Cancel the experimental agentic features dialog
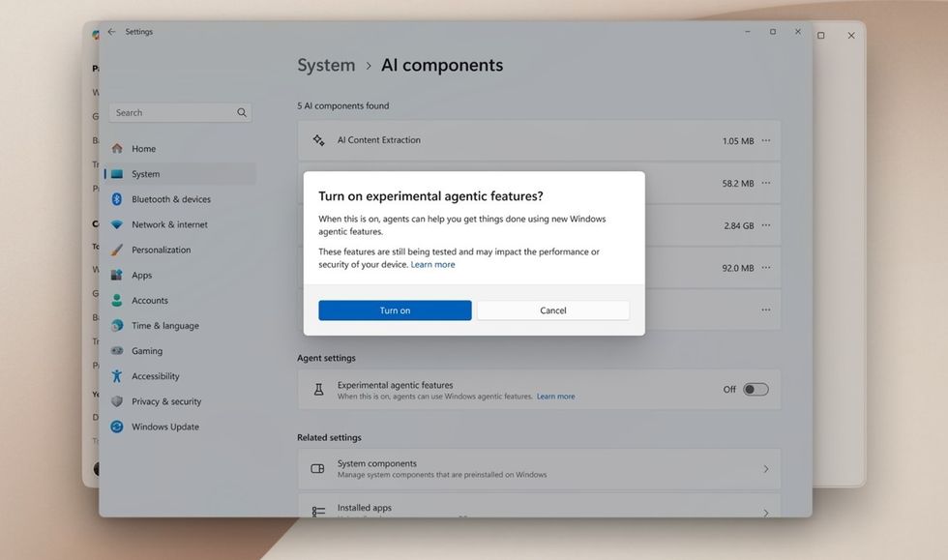The width and height of the screenshot is (948, 560). (x=552, y=310)
